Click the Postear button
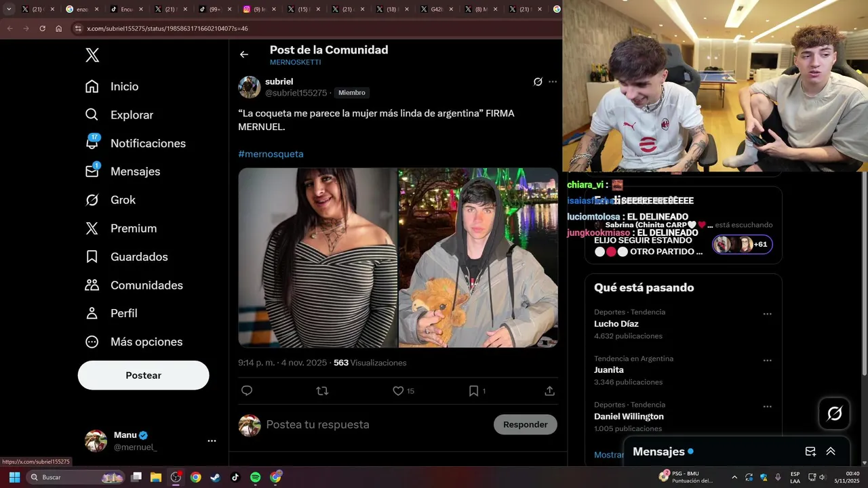This screenshot has height=488, width=868. [x=143, y=375]
